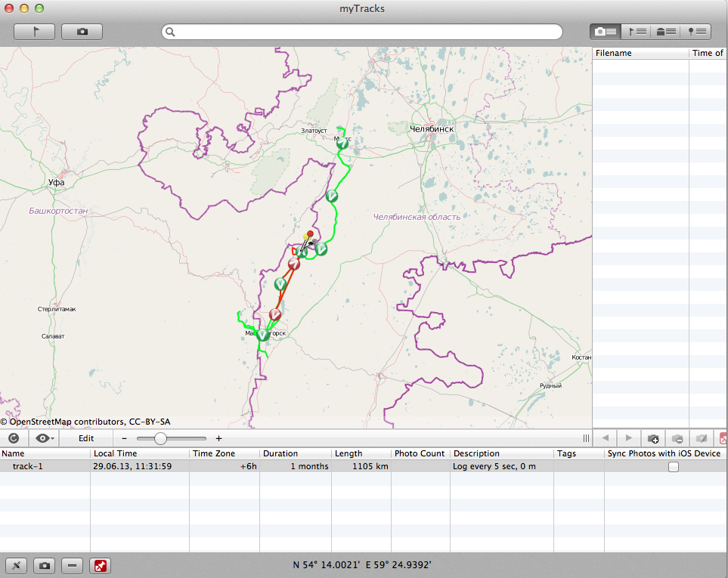This screenshot has width=728, height=578.
Task: Click 'Sync Photos with iOS Device' header
Action: [x=664, y=453]
